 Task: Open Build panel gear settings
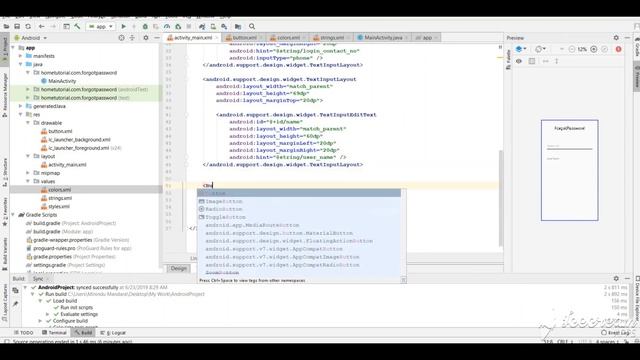pos(616,278)
